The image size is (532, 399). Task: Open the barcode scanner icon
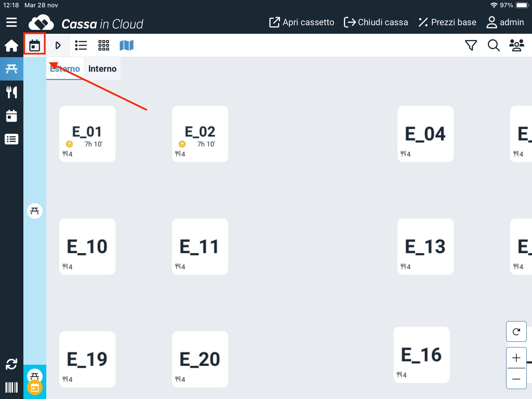tap(11, 387)
